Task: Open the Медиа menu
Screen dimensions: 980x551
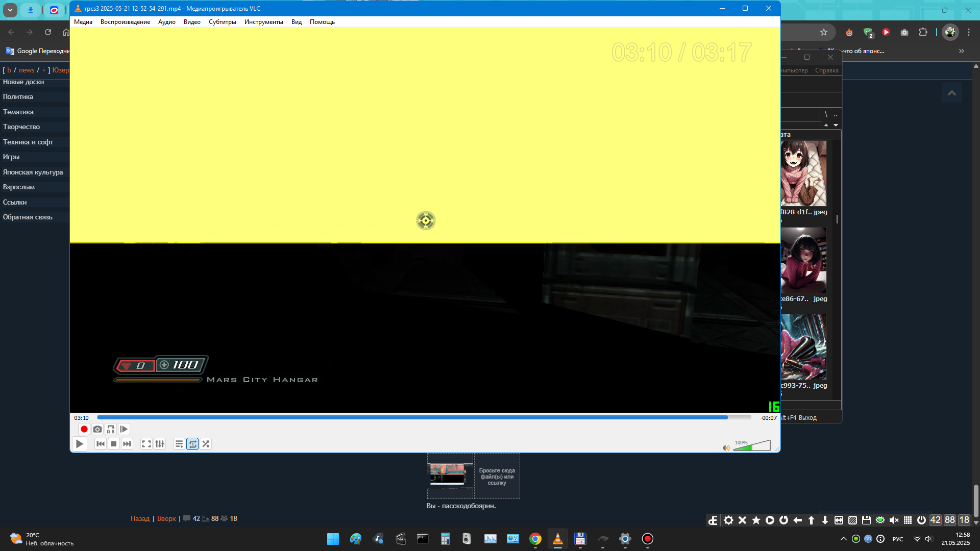Action: click(83, 22)
